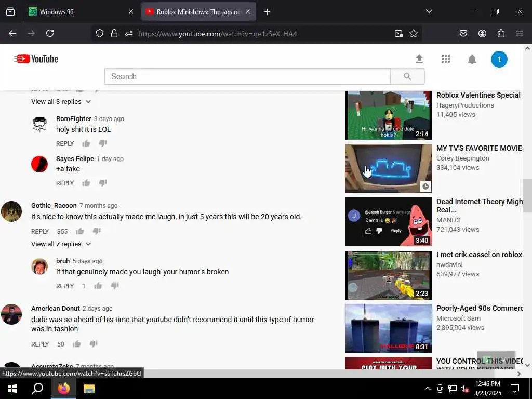Switch to the Windows 96 tab
Image resolution: width=532 pixels, height=399 pixels.
pyautogui.click(x=81, y=12)
